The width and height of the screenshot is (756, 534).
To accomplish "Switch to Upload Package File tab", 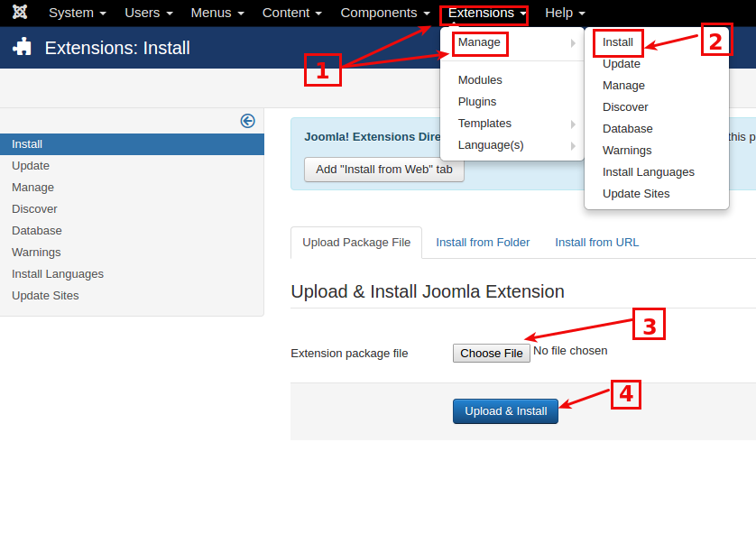I will 356,243.
